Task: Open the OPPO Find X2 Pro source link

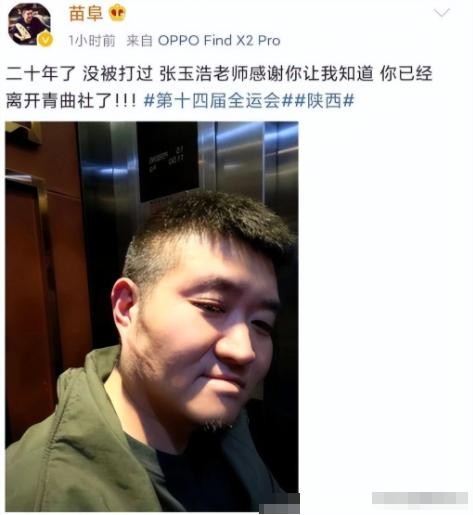Action: pyautogui.click(x=219, y=41)
